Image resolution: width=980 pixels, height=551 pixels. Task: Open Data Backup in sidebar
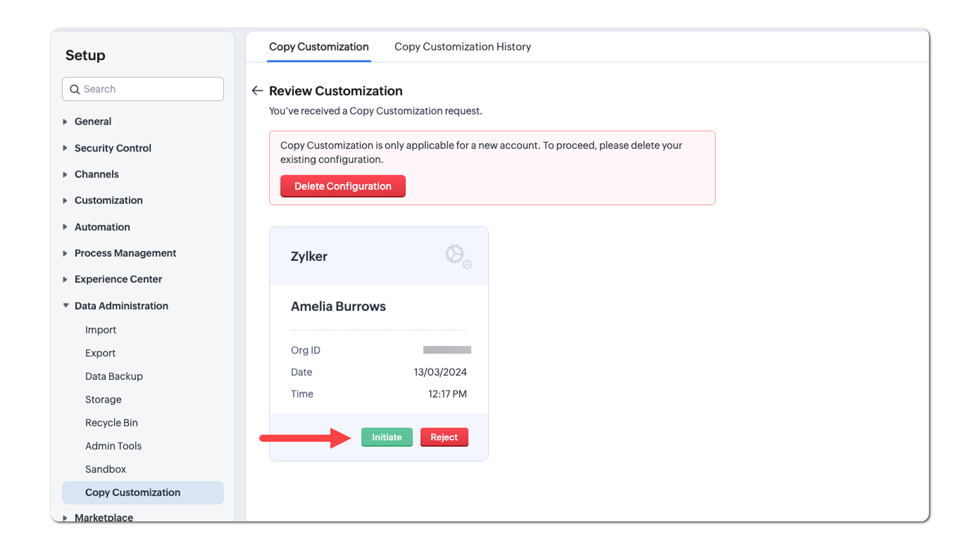[114, 377]
